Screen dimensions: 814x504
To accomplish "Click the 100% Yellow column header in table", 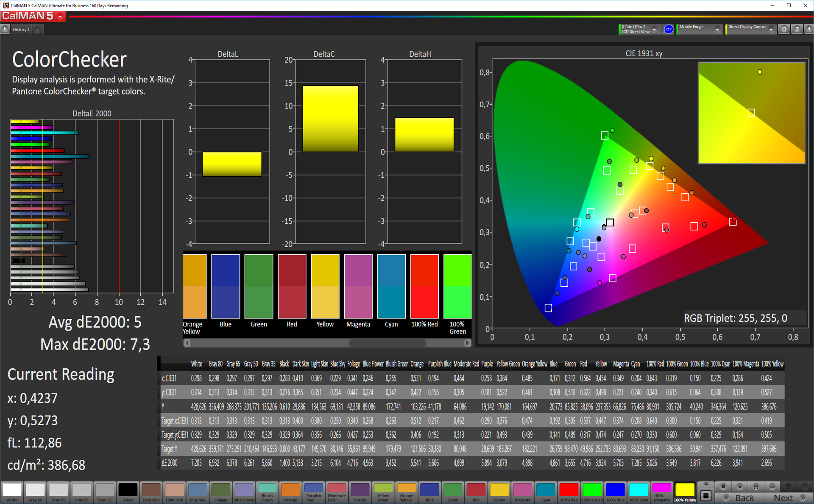I will click(x=772, y=364).
